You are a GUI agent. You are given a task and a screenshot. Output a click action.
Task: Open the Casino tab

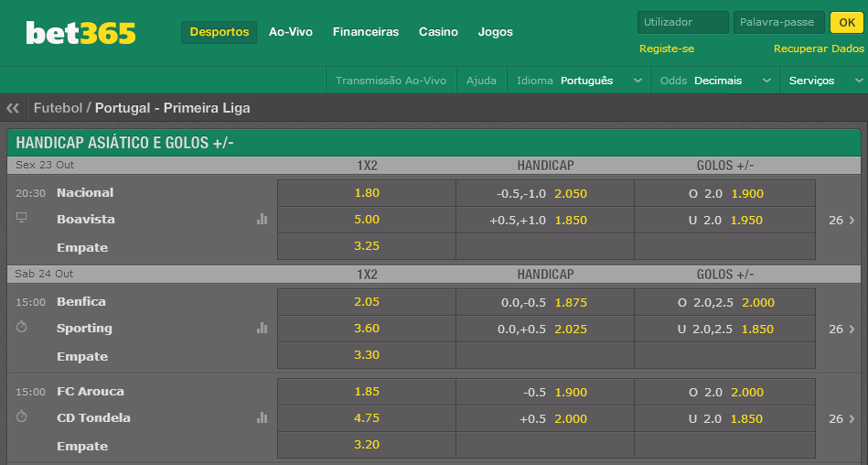tap(438, 32)
